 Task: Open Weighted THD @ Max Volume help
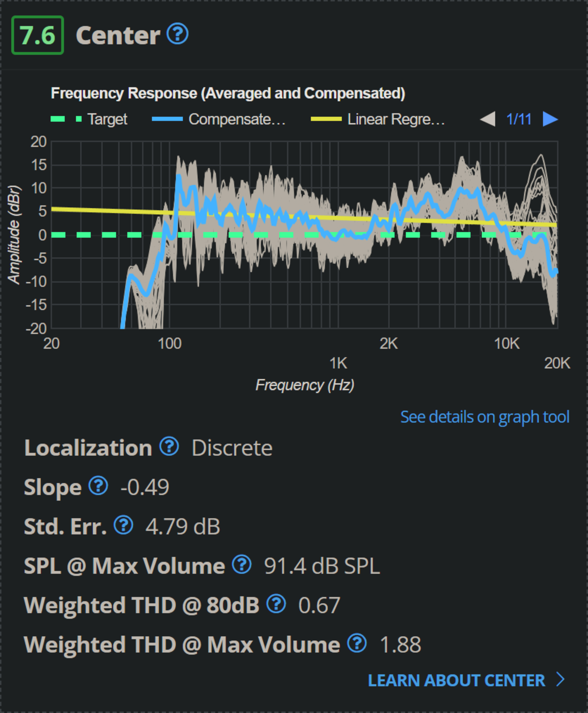pos(357,643)
